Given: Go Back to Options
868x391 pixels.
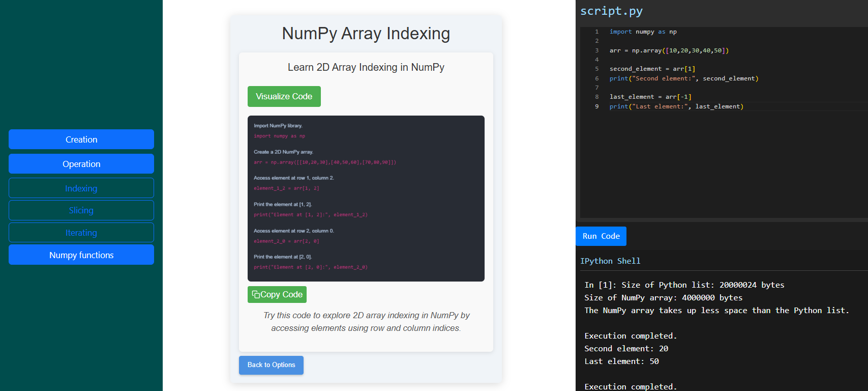Looking at the screenshot, I should click(x=271, y=365).
